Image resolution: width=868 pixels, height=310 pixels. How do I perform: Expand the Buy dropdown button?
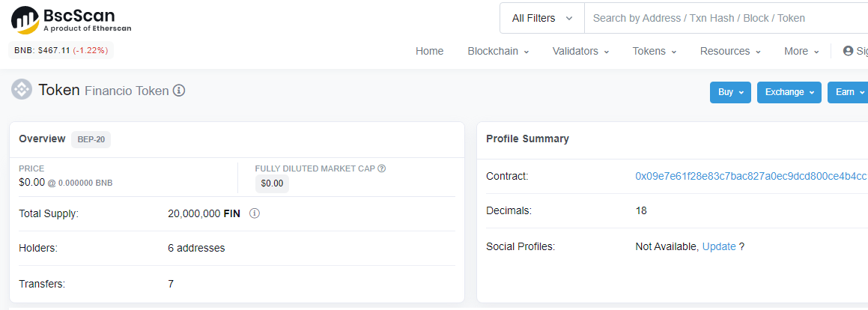(x=730, y=92)
